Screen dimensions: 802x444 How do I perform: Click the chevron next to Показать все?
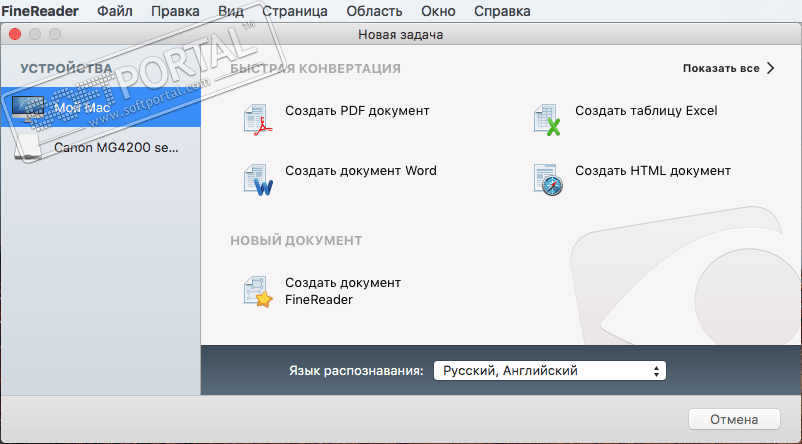(x=771, y=69)
